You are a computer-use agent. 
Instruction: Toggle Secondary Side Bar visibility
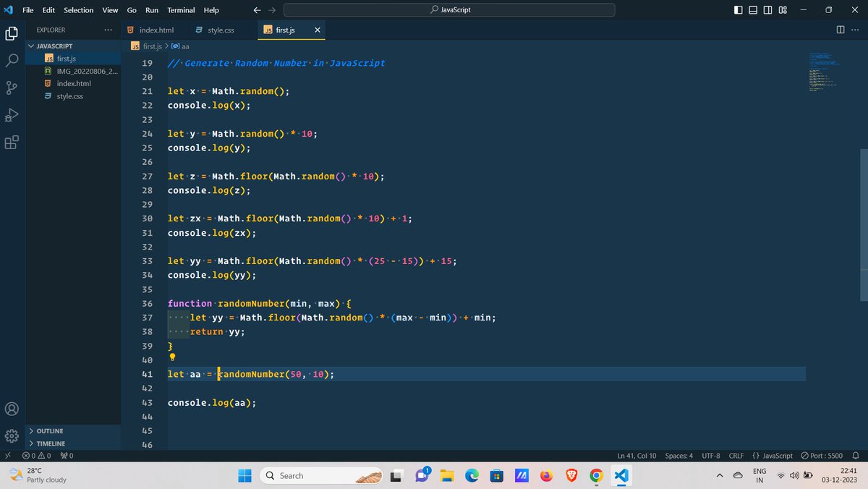click(x=768, y=10)
